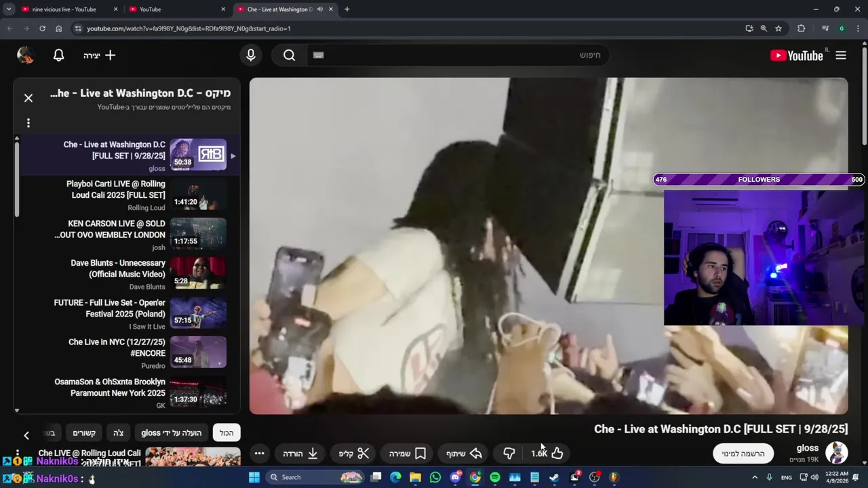Reveal more filter chips with the arrow
This screenshot has width=868, height=488.
(x=26, y=435)
